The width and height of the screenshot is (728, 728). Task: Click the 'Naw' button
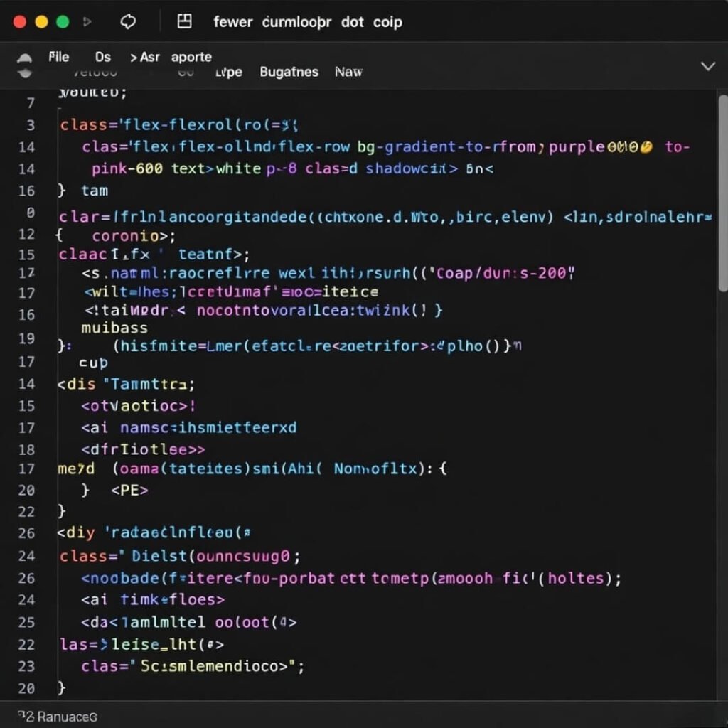[348, 72]
